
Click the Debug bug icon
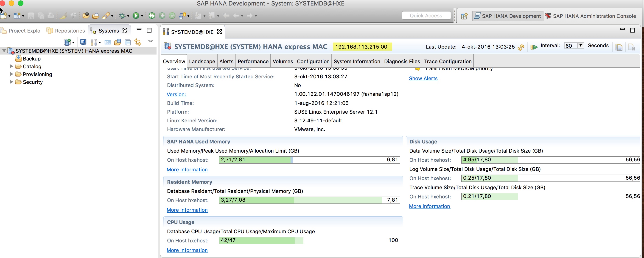[122, 16]
